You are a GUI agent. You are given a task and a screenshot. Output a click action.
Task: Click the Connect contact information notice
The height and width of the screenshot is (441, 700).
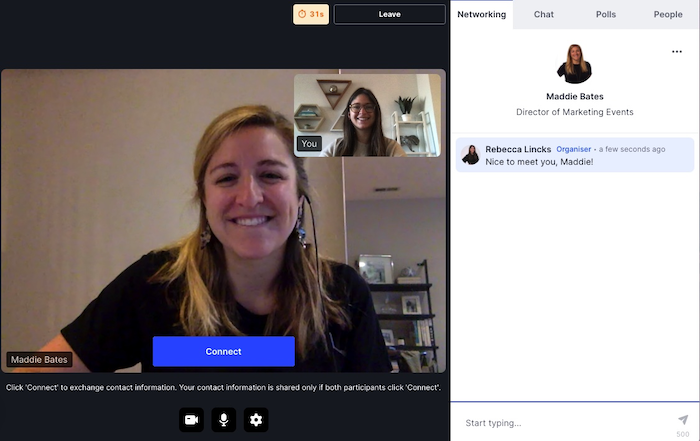[223, 387]
